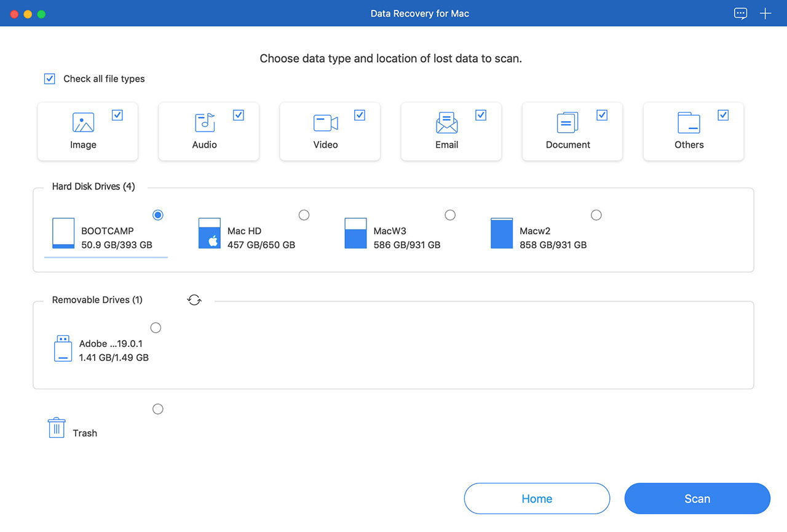Minimize the window with yellow button
The image size is (787, 532).
(28, 14)
